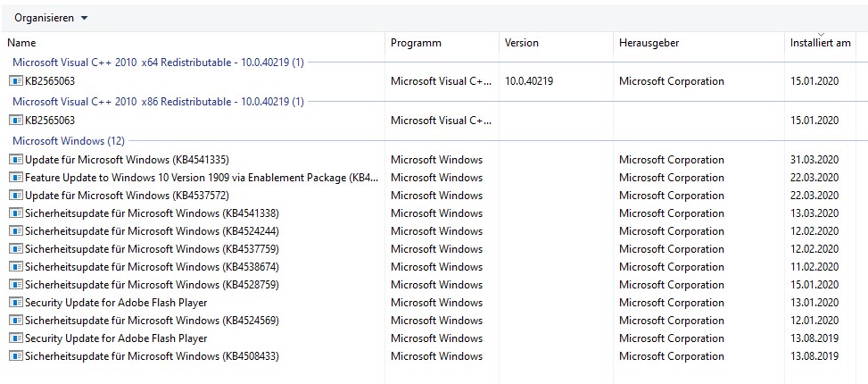Click icon of Sicherheitsupdate KB4538674
Viewport: 868px width, 384px height.
16,267
